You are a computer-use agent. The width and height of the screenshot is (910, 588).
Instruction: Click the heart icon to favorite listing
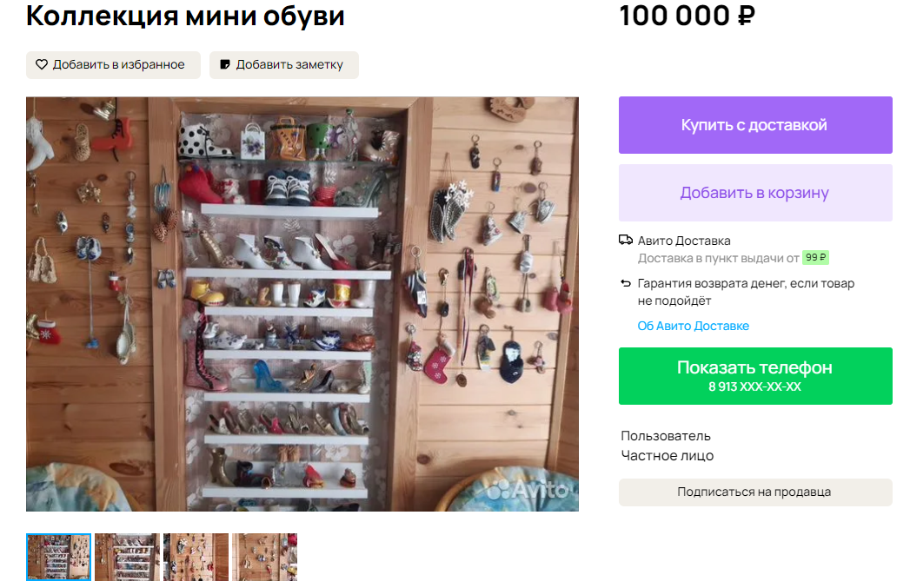[x=42, y=64]
